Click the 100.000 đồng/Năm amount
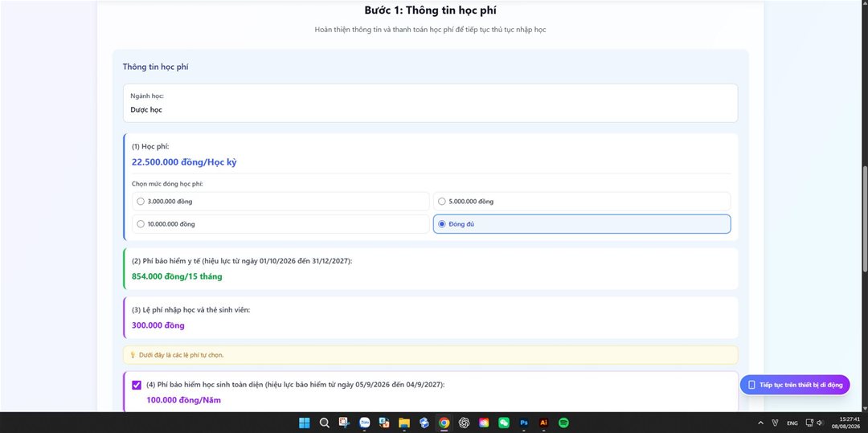 (184, 400)
